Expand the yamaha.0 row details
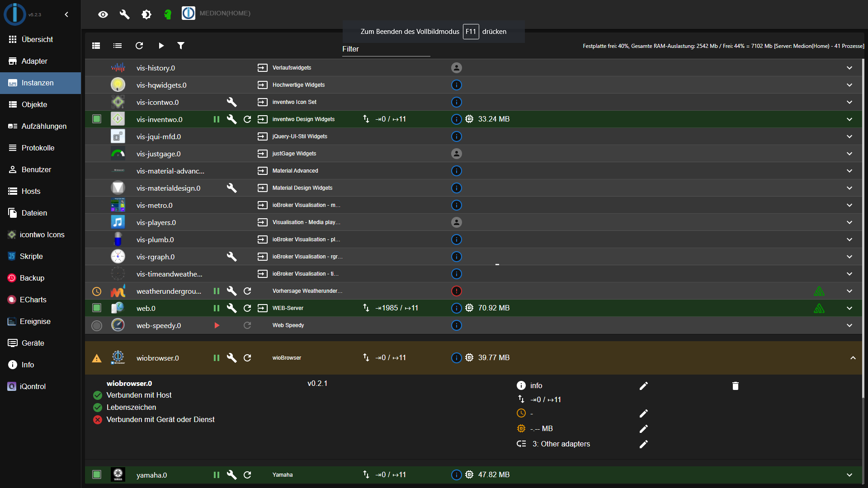The image size is (868, 488). pyautogui.click(x=849, y=475)
